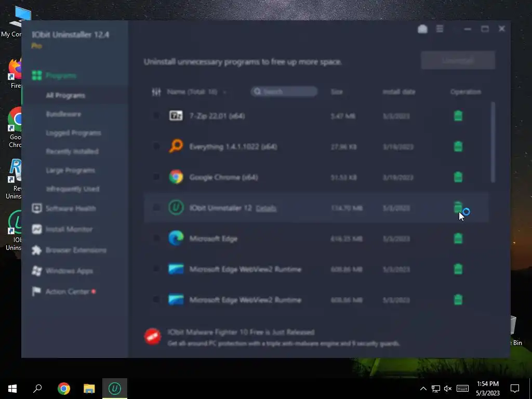Open Large Programs category
Viewport: 532px width, 399px height.
coord(70,170)
